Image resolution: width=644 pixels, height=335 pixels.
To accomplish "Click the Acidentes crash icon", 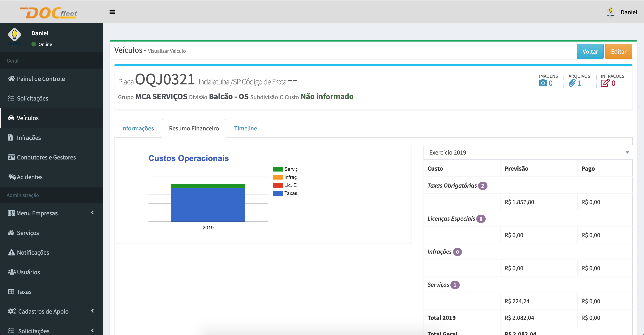I will click(11, 177).
